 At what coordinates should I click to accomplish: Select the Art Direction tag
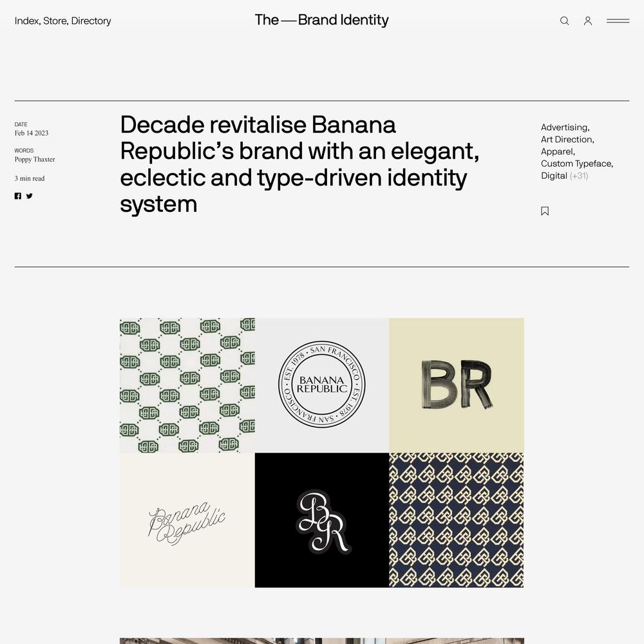(x=567, y=139)
